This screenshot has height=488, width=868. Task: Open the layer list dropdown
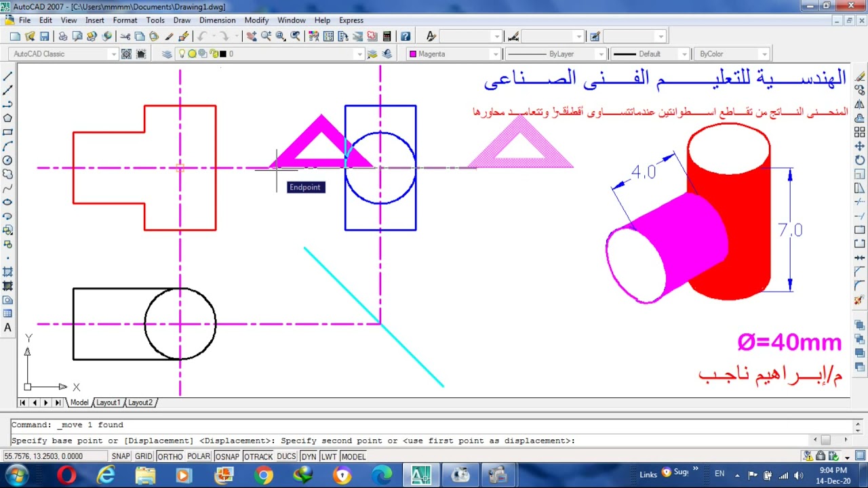[359, 54]
